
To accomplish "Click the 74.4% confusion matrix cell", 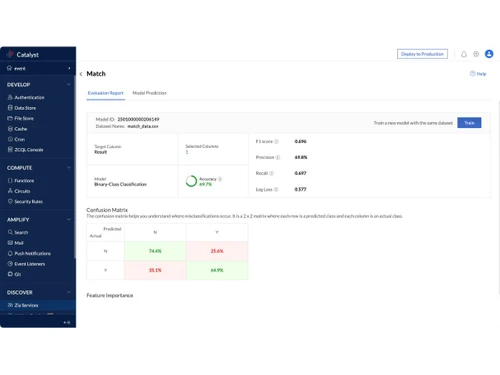I will (155, 251).
